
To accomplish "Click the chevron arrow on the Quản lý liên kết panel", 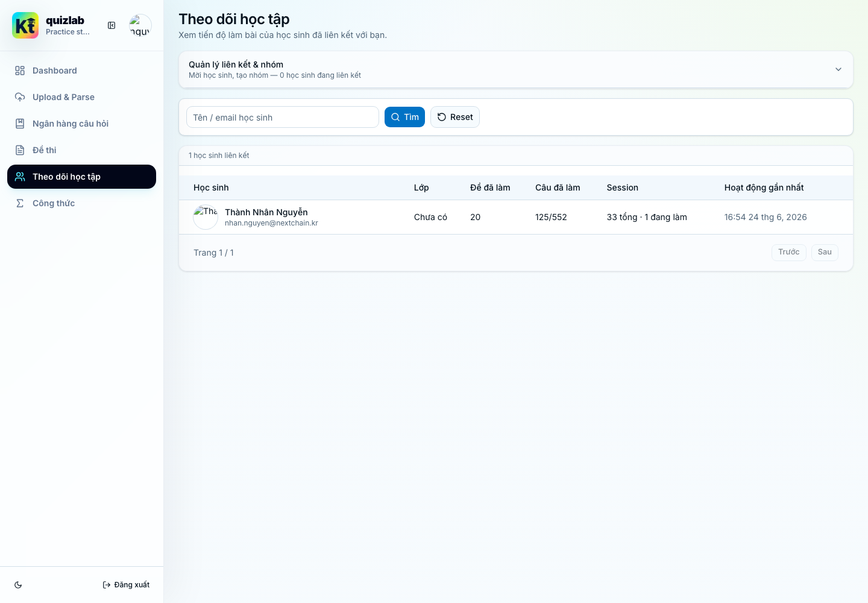I will point(838,69).
